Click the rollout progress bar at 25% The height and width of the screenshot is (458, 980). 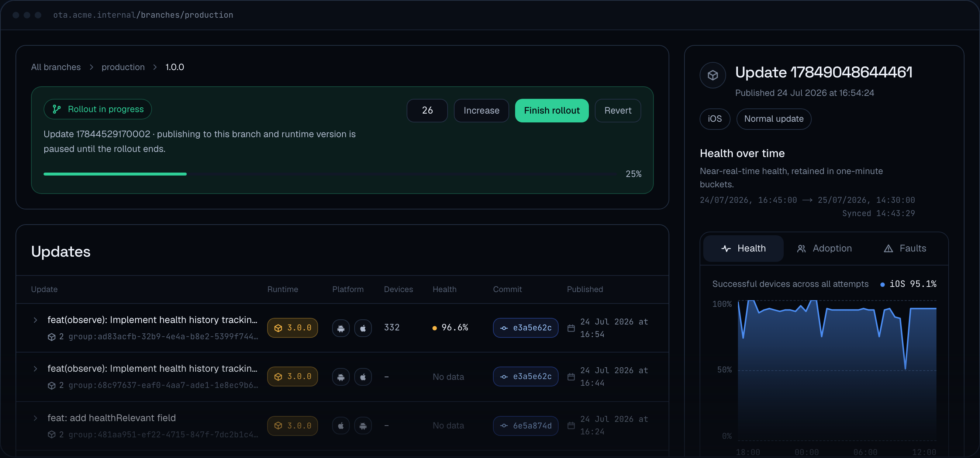click(331, 174)
